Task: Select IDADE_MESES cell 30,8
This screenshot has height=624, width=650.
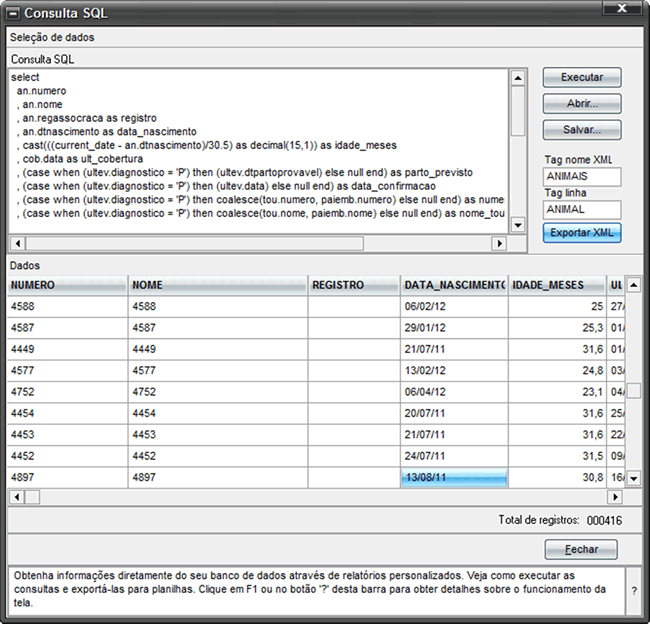Action: (557, 478)
